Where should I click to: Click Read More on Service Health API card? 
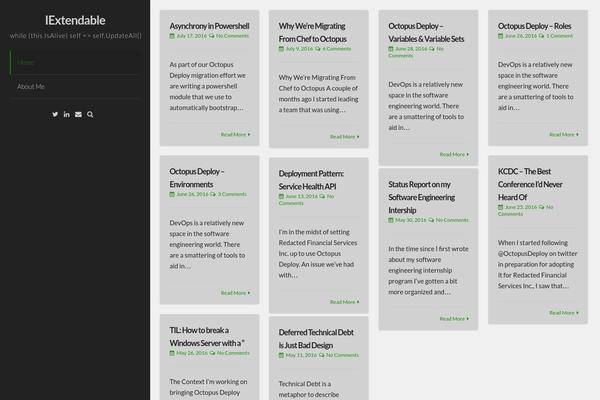click(344, 302)
